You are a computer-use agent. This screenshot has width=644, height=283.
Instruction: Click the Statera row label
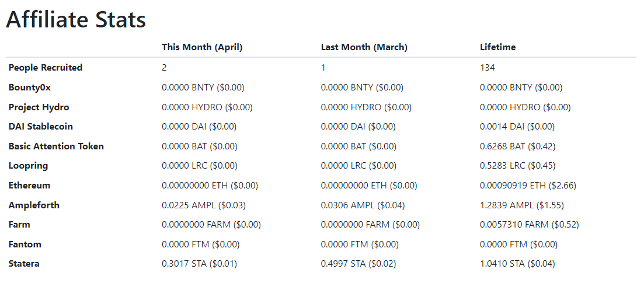tap(25, 264)
